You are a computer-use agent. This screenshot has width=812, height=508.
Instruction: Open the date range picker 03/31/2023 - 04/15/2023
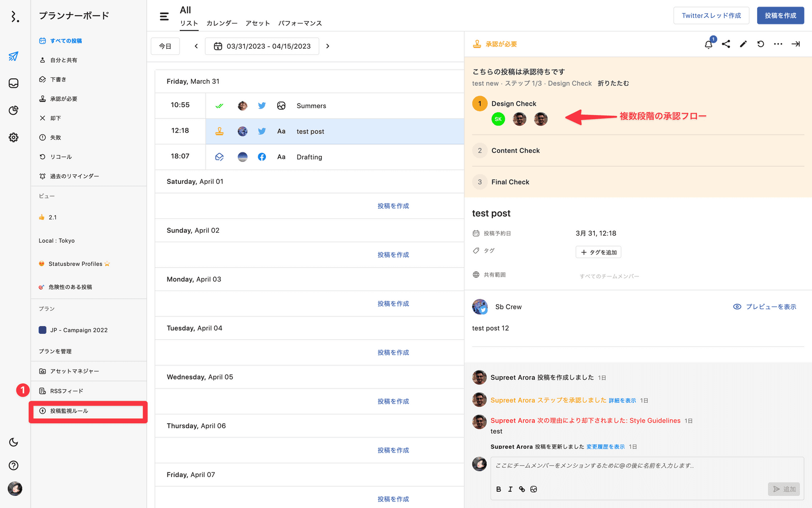coord(262,46)
